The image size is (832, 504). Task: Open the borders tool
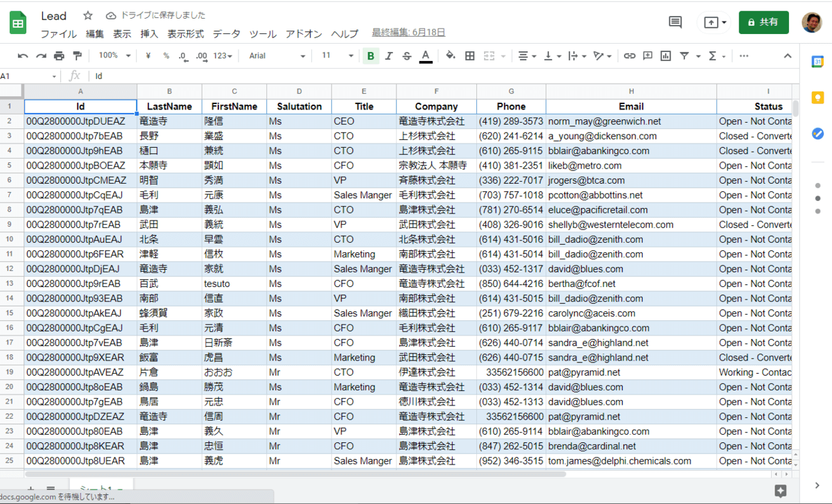click(469, 56)
